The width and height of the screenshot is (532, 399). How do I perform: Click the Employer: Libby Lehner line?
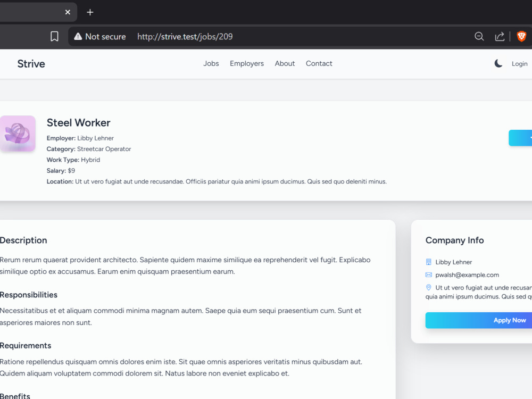[x=80, y=138]
